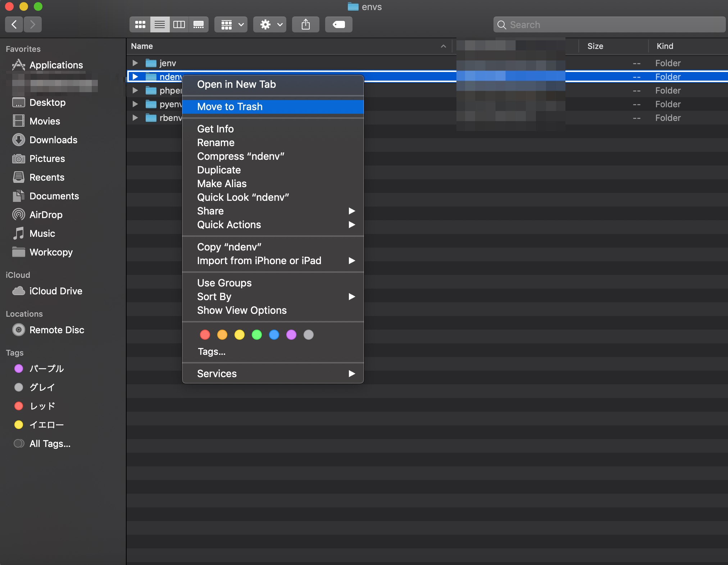The height and width of the screenshot is (565, 728).
Task: Toggle Use Groups in context menu
Action: coord(224,283)
